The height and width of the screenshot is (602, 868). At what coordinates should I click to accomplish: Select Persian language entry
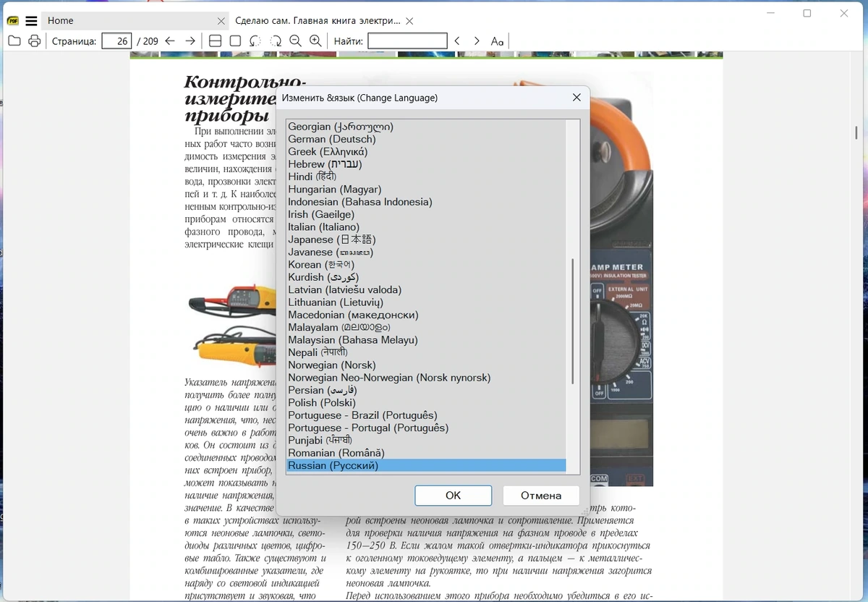[426, 390]
